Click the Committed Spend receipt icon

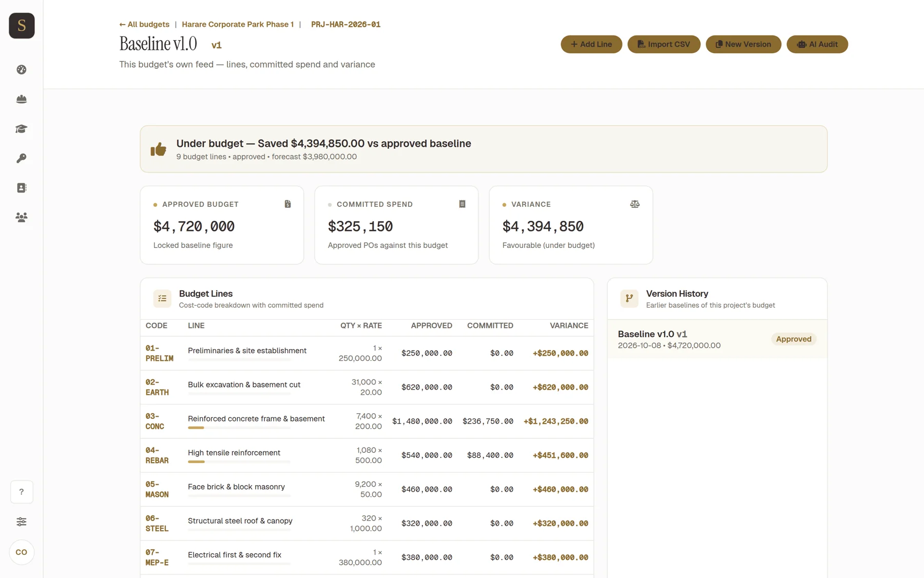point(462,204)
